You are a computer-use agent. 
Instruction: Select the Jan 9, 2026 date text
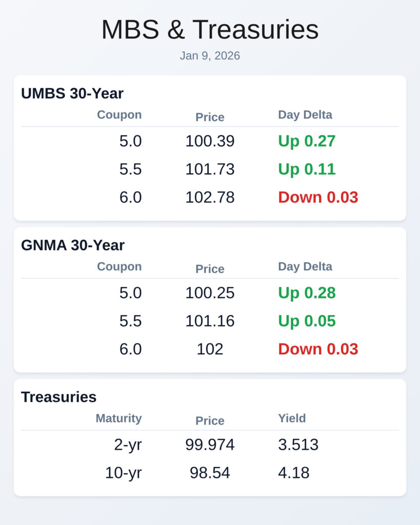pyautogui.click(x=210, y=56)
